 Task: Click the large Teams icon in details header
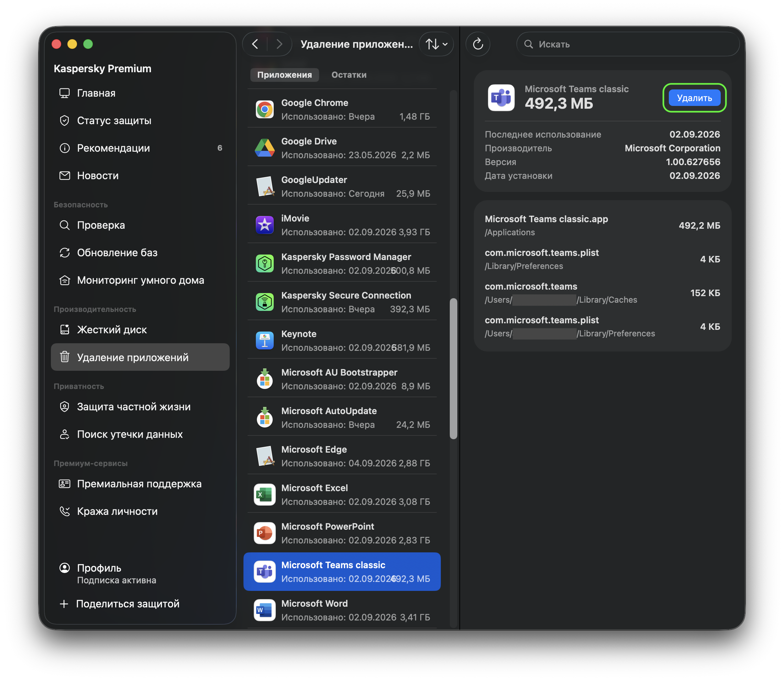coord(501,98)
